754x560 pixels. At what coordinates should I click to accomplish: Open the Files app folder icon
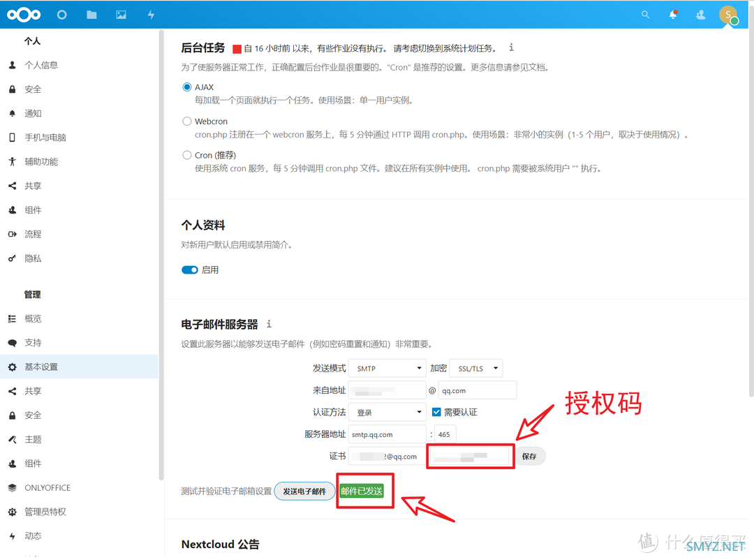(x=91, y=15)
